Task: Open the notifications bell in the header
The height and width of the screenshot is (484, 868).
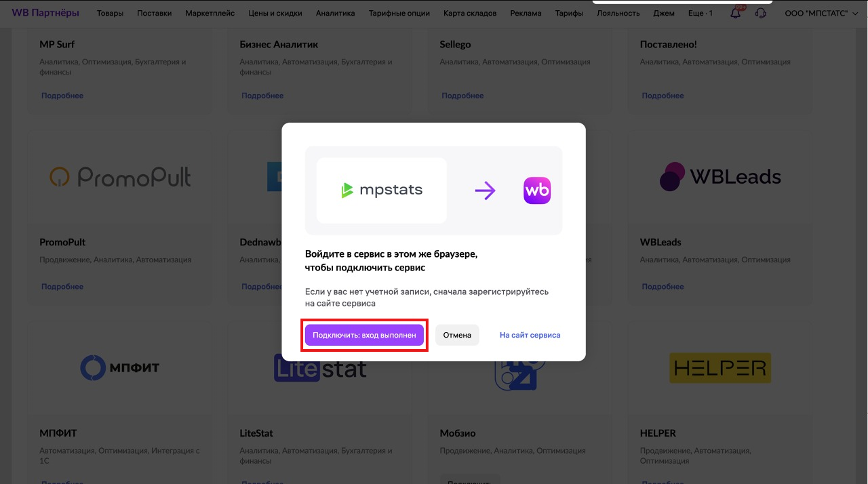Action: point(736,13)
